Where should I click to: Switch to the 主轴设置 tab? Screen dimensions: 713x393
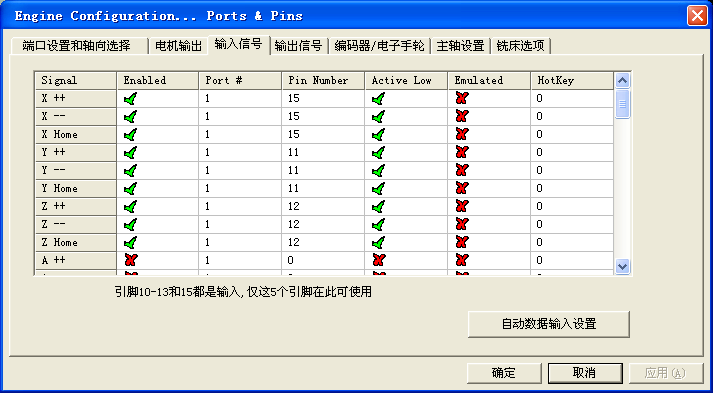coord(460,46)
